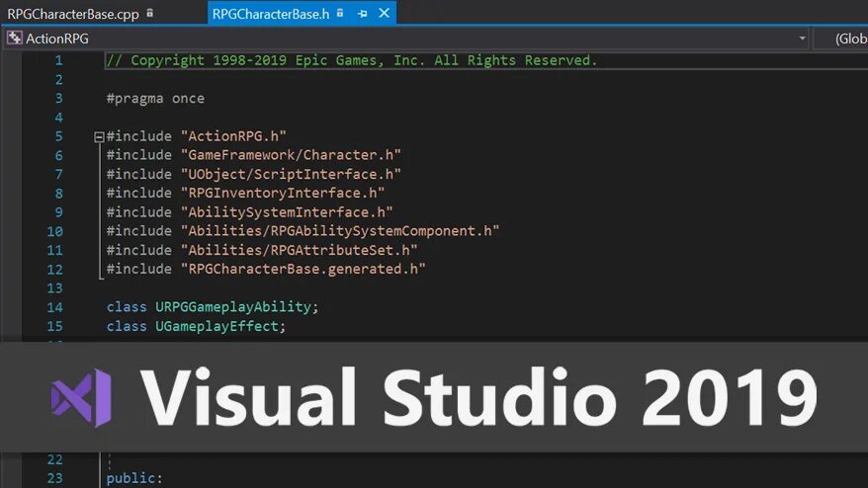
Task: Click the public: keyword on line 23
Action: click(134, 478)
